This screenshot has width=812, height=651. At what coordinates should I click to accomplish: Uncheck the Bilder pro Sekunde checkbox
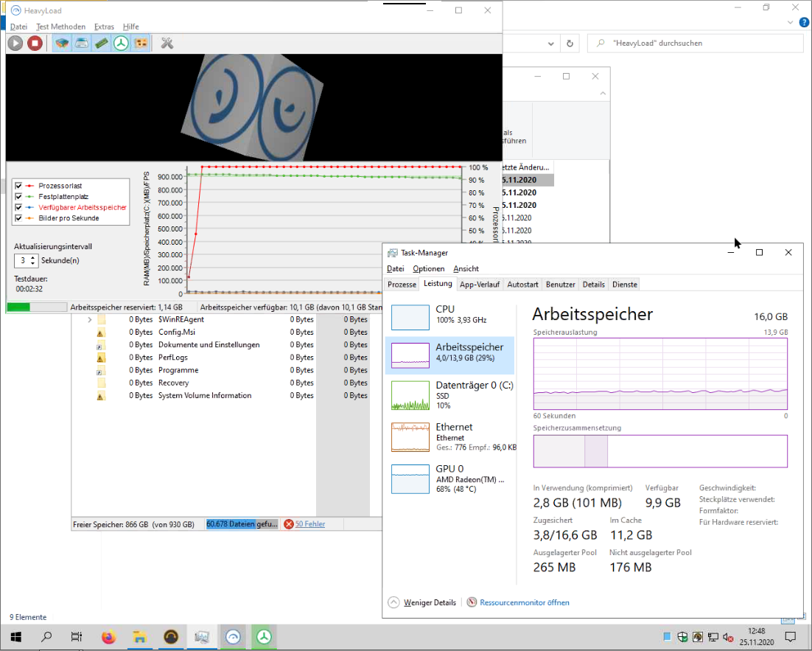click(x=19, y=218)
